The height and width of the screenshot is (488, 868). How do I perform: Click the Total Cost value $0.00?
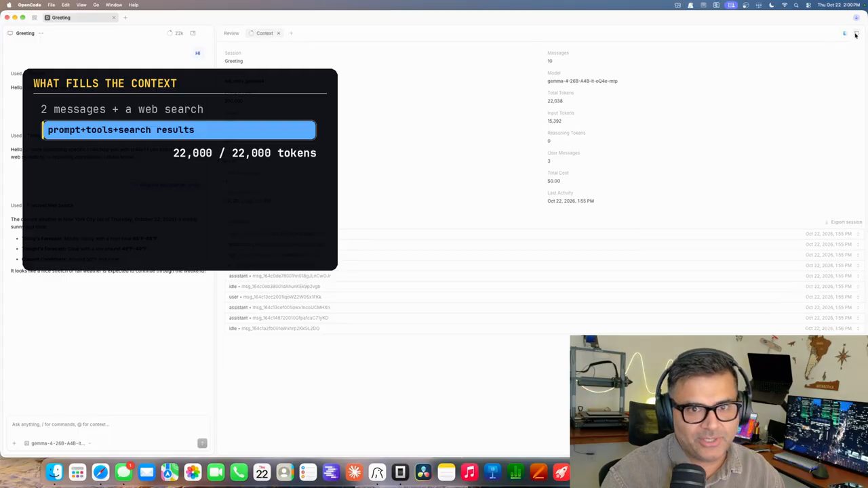(553, 181)
